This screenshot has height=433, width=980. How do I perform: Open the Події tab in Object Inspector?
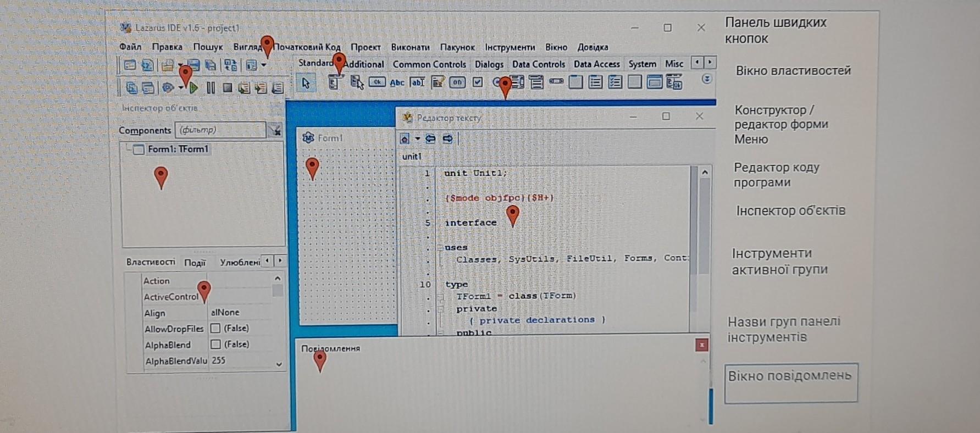point(195,263)
